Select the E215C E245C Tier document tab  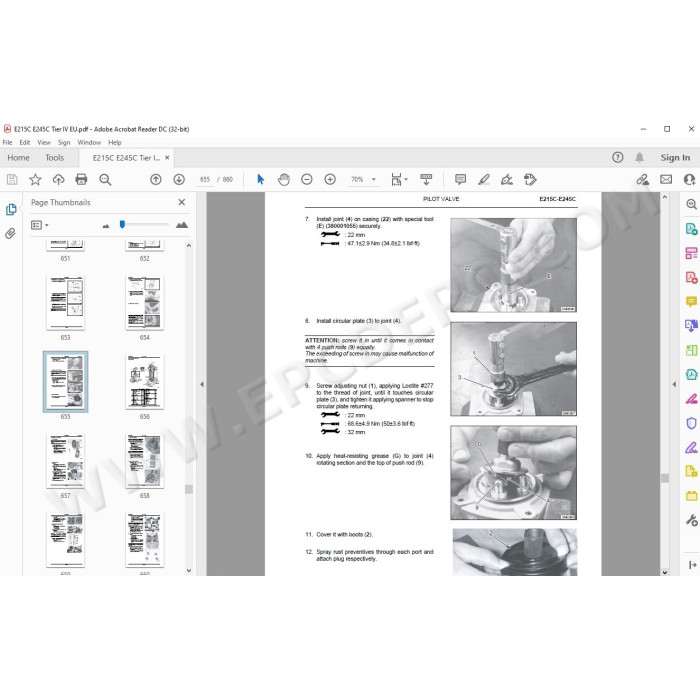[x=126, y=158]
